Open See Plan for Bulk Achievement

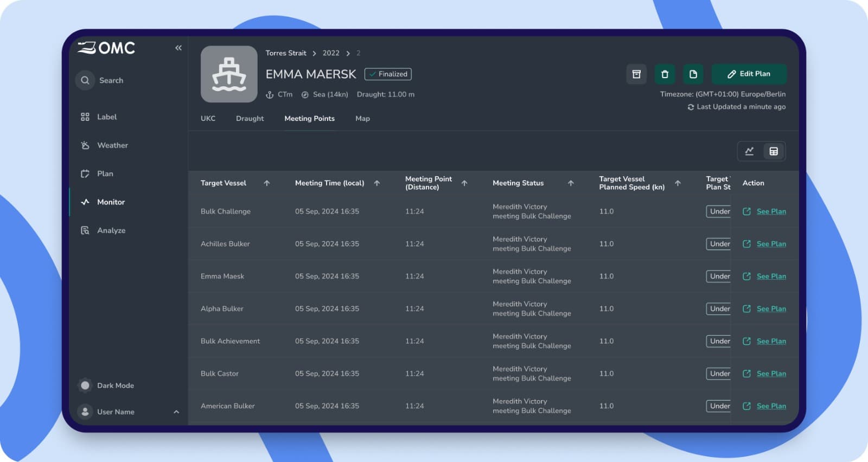point(771,342)
